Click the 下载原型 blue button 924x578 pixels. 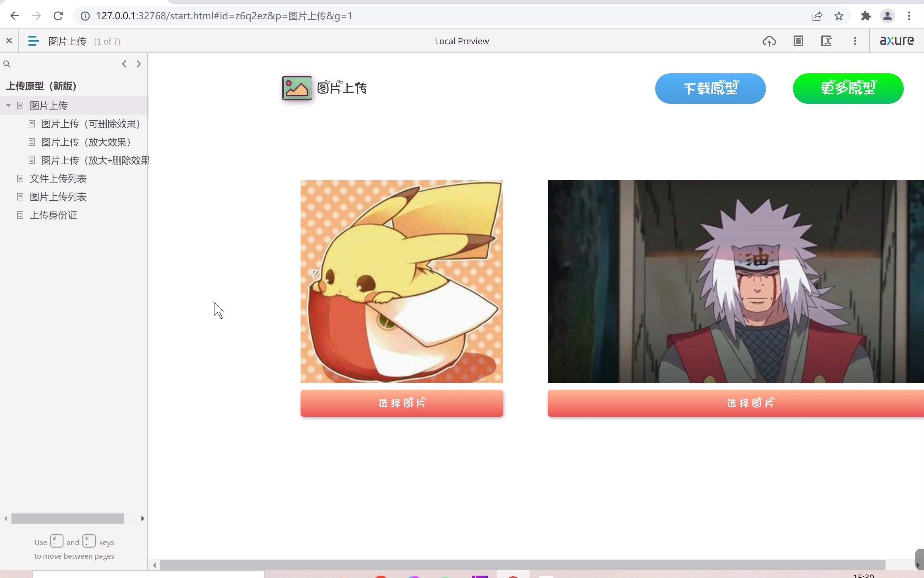click(x=710, y=88)
